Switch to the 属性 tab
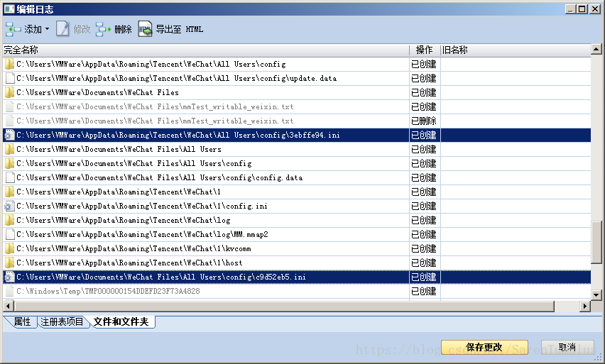The width and height of the screenshot is (605, 364). point(22,321)
